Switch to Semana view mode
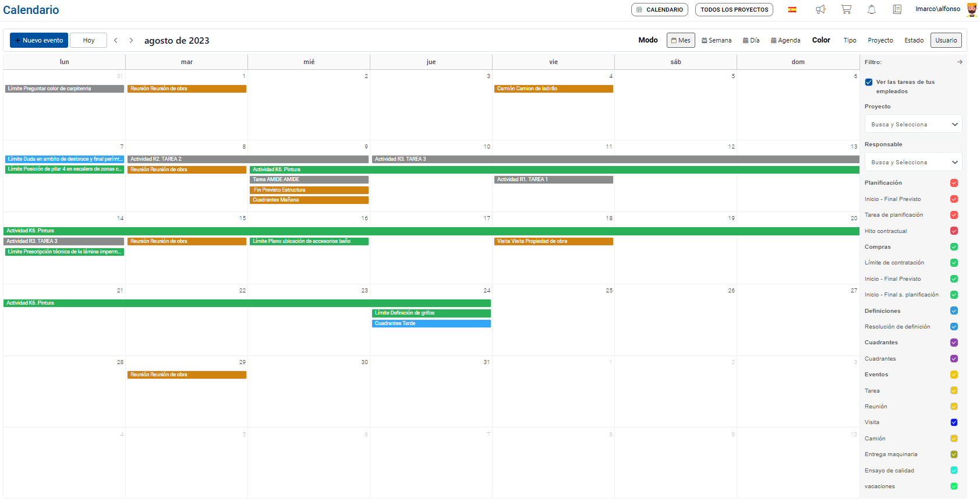980x501 pixels. [x=716, y=40]
